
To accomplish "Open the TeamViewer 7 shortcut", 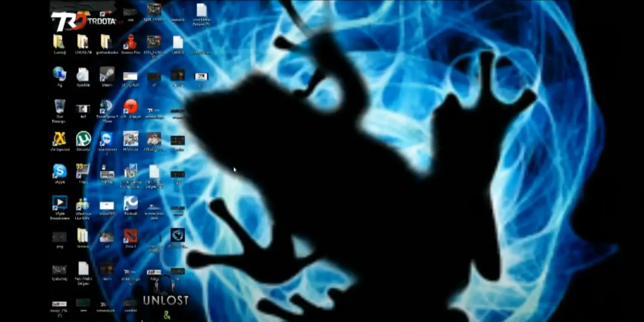I will coord(107,139).
